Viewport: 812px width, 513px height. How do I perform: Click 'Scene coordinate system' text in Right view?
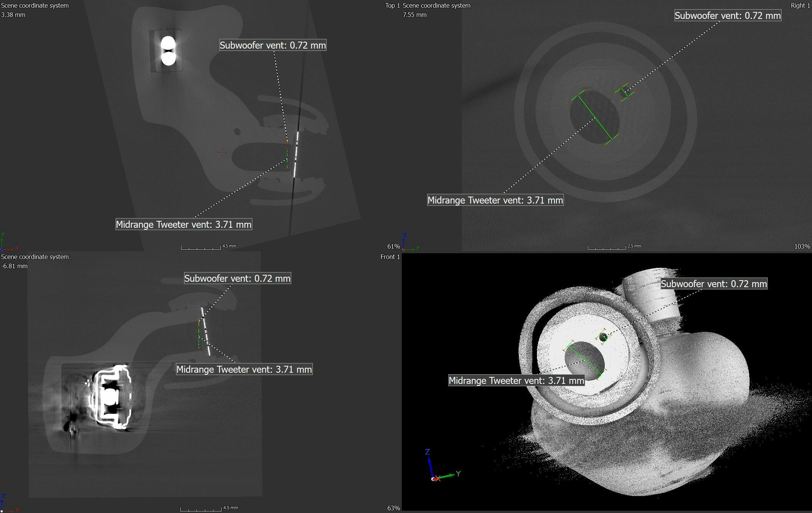tap(436, 5)
